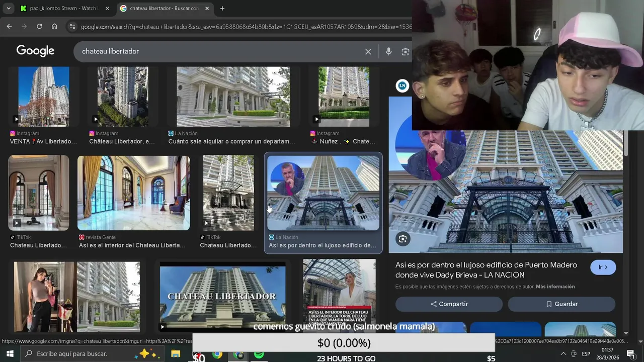Open the browser home page icon

tap(54, 26)
